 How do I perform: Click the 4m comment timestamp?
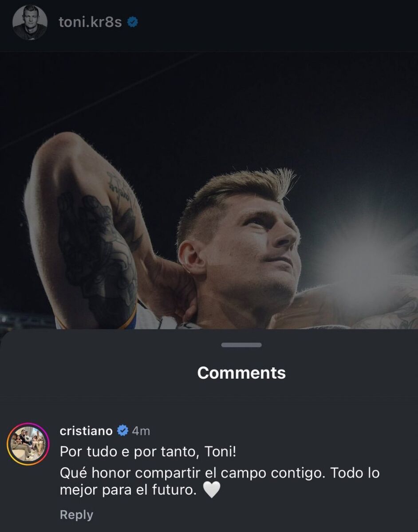click(x=141, y=430)
